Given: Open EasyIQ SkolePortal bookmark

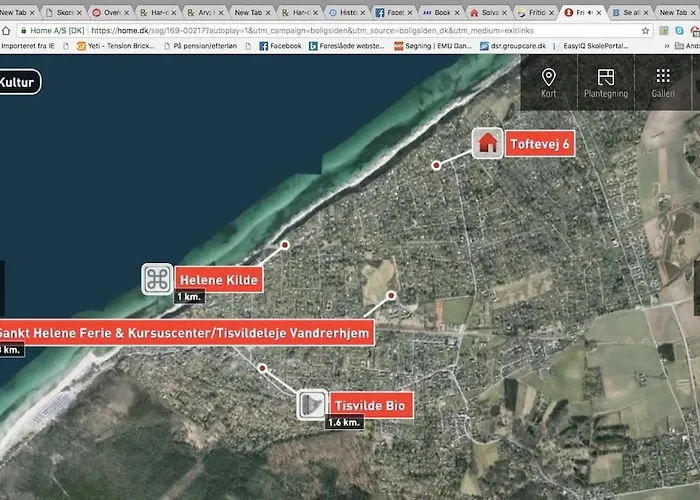Looking at the screenshot, I should pyautogui.click(x=591, y=46).
